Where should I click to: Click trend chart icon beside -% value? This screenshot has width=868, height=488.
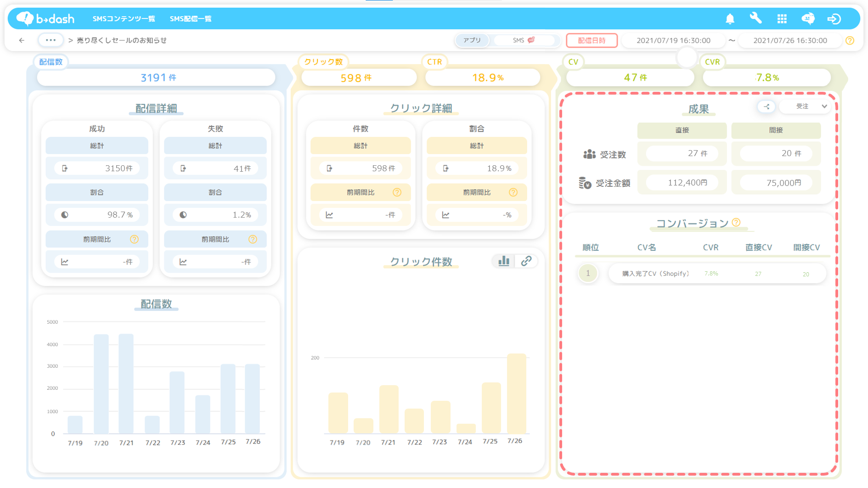coord(445,215)
